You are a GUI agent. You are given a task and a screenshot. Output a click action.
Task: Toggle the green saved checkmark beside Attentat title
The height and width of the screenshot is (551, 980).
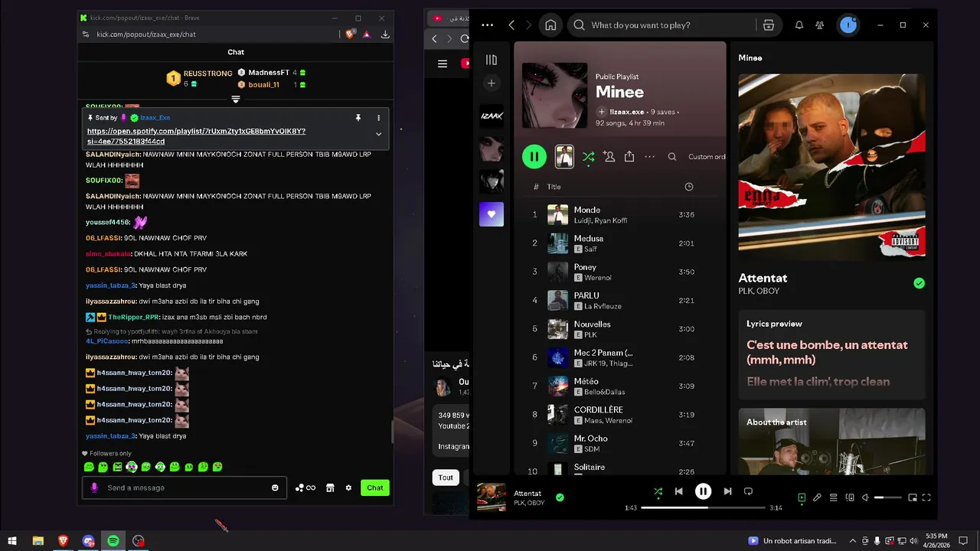pos(919,283)
